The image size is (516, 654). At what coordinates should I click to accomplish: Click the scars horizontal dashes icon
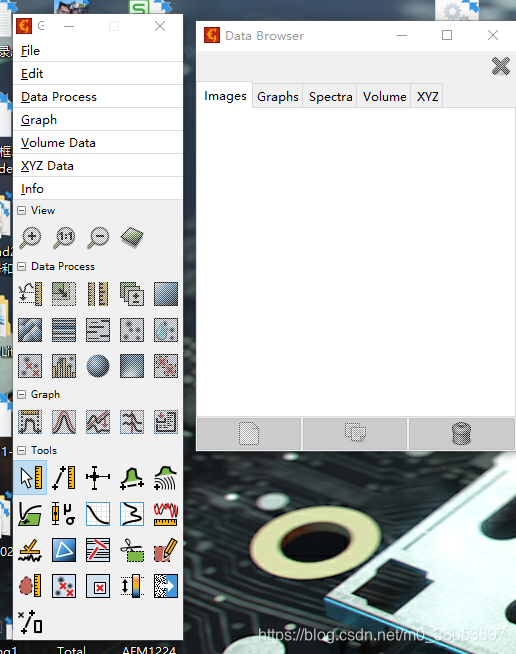pyautogui.click(x=98, y=330)
